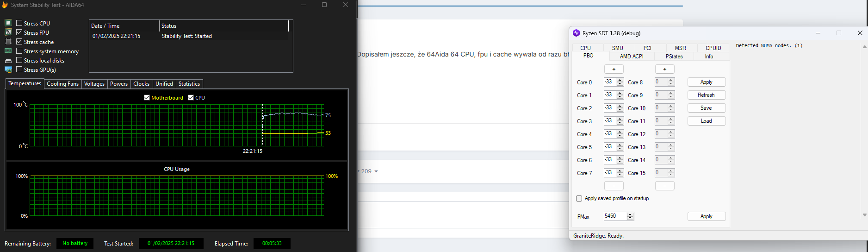
Task: Enable the Stress CPU checkbox
Action: pos(19,23)
